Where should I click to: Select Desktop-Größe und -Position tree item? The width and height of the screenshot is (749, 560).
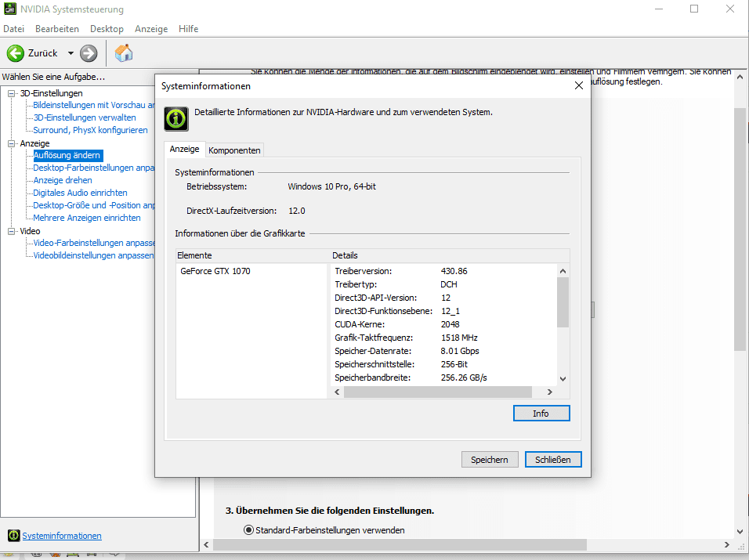tap(94, 205)
